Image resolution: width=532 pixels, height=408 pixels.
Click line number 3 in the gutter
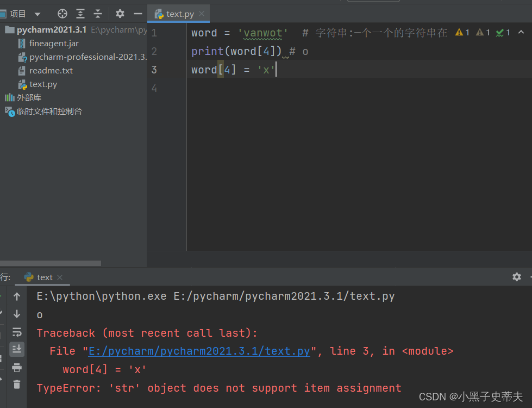154,70
